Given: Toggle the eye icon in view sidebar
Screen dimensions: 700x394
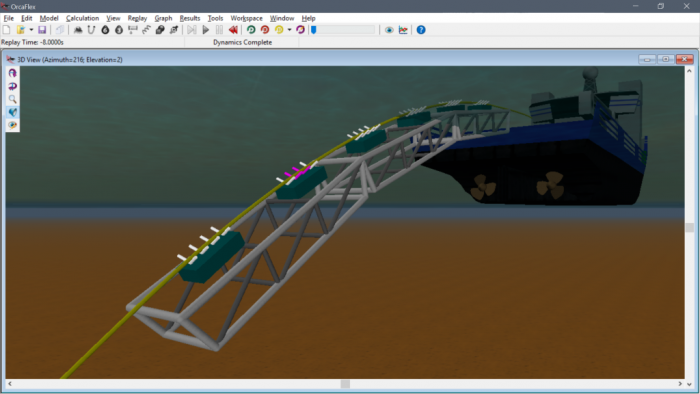Looking at the screenshot, I should tap(12, 125).
